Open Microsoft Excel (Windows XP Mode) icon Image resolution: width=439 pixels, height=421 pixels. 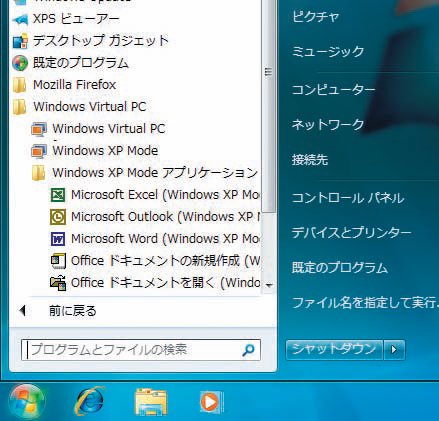(x=58, y=195)
